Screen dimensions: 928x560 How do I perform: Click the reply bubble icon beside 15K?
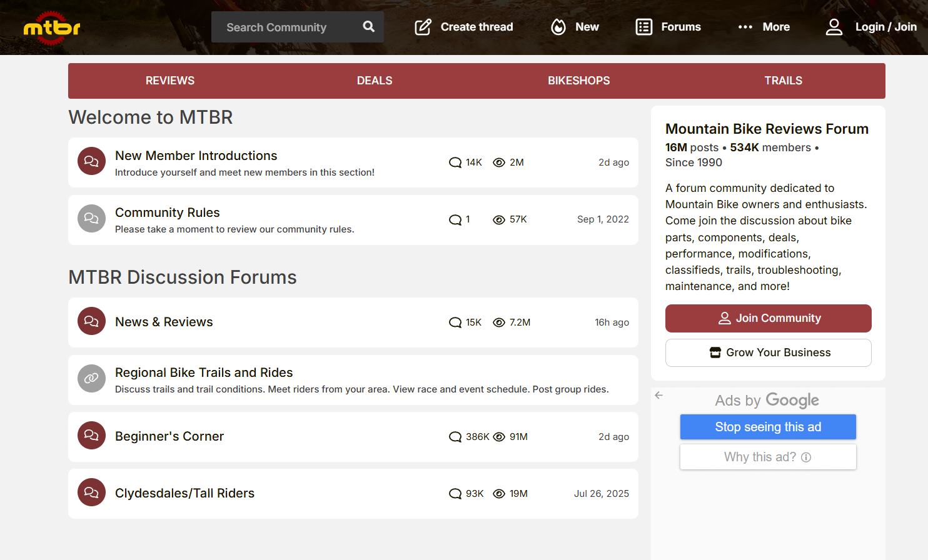tap(455, 322)
